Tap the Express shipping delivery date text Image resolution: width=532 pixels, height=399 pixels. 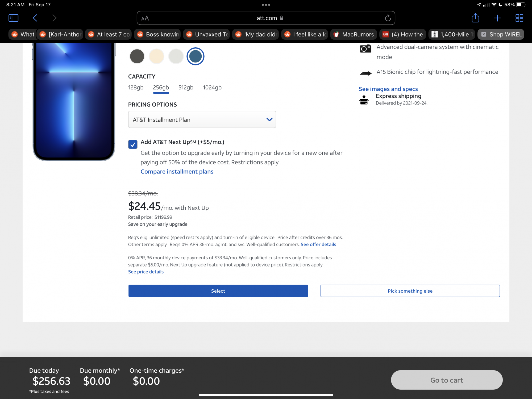pyautogui.click(x=401, y=103)
